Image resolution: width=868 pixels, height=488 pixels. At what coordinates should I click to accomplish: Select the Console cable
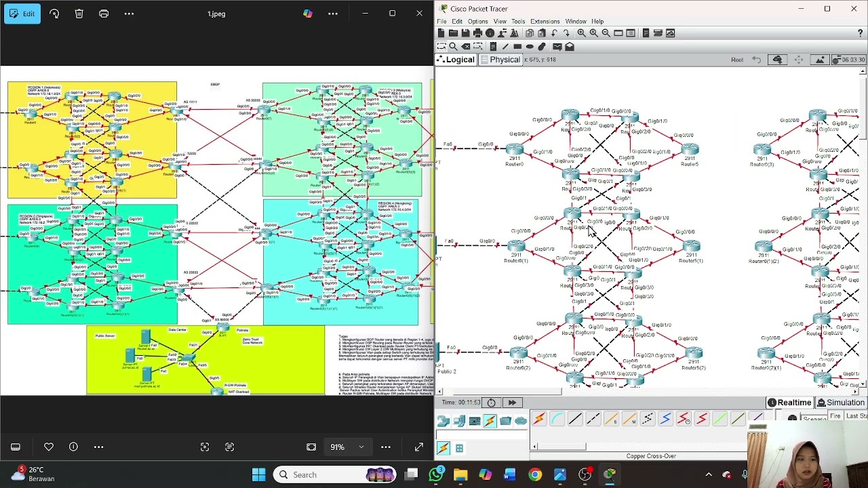click(x=557, y=420)
